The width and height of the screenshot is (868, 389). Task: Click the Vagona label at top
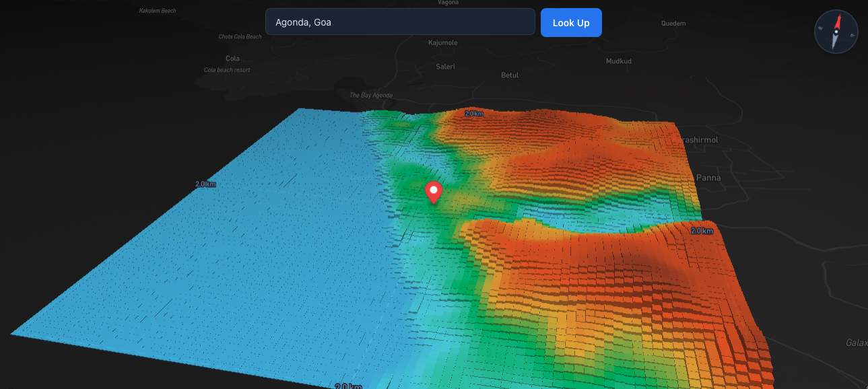[448, 3]
